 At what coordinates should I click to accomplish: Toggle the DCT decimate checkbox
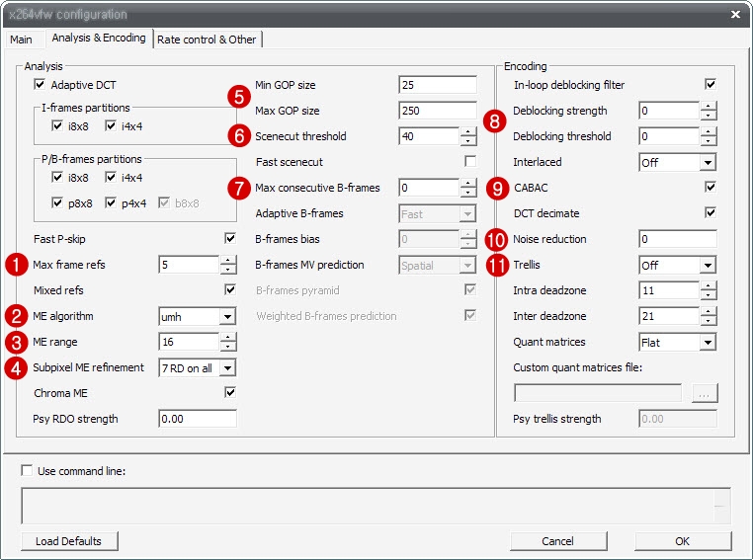711,212
